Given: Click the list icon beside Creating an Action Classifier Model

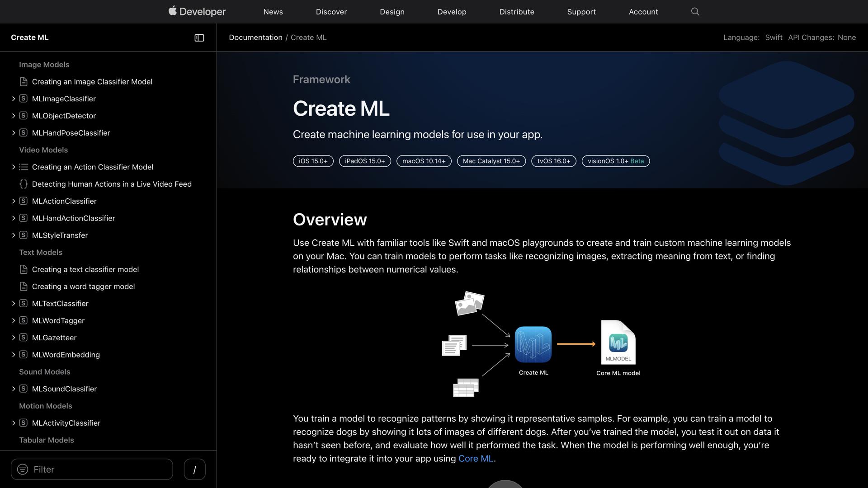Looking at the screenshot, I should (x=23, y=167).
